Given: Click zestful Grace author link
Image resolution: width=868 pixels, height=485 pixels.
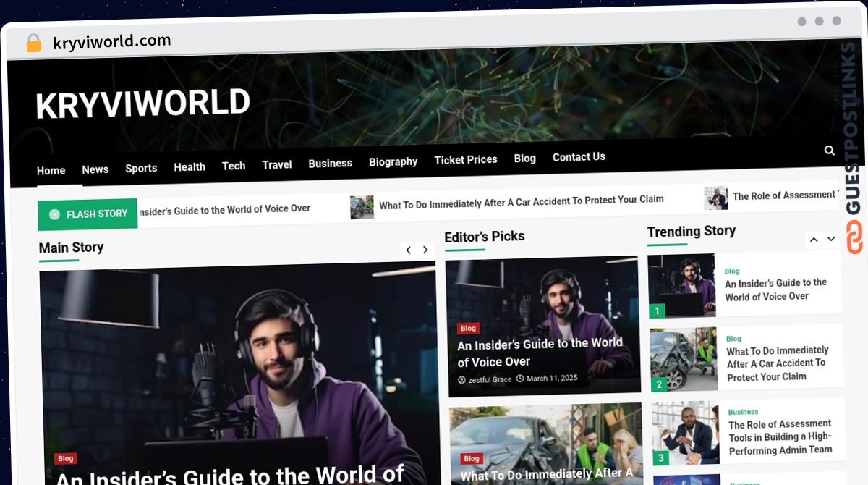Looking at the screenshot, I should 490,380.
